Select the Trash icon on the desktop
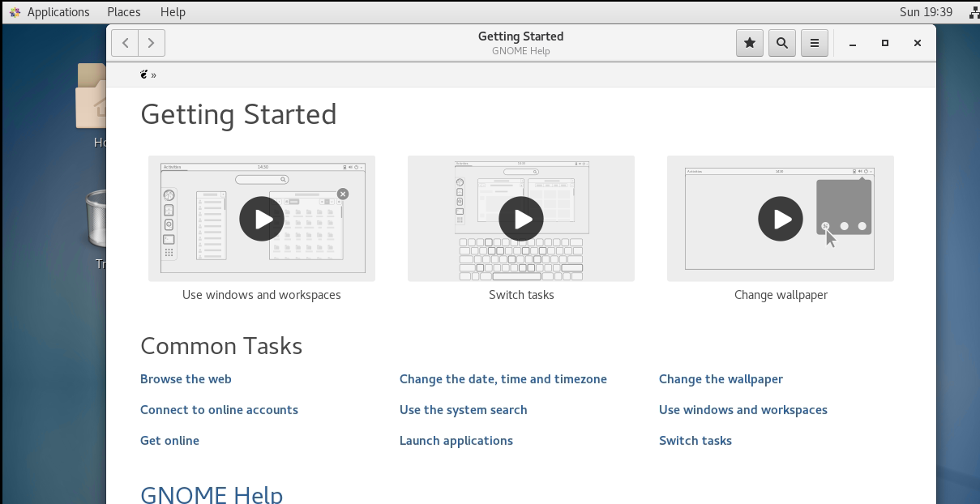The width and height of the screenshot is (980, 504). click(96, 219)
